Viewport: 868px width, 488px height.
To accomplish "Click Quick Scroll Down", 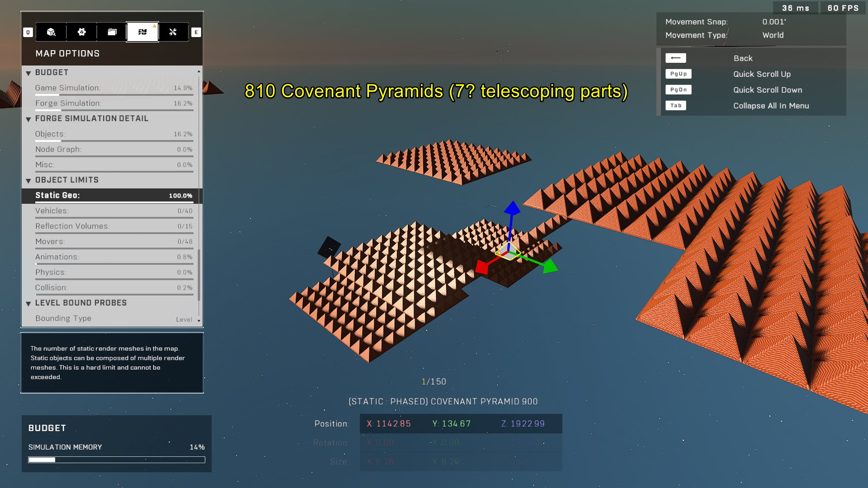I will (768, 90).
